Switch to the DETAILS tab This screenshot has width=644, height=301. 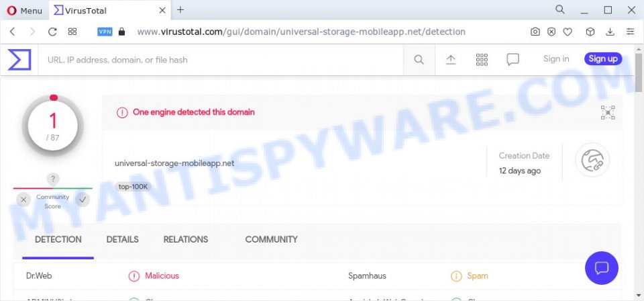pyautogui.click(x=122, y=239)
